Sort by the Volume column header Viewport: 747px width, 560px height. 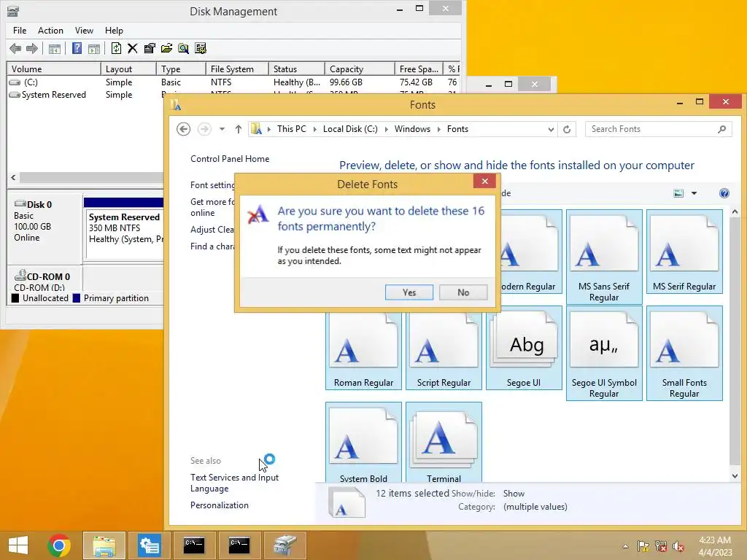pos(54,69)
